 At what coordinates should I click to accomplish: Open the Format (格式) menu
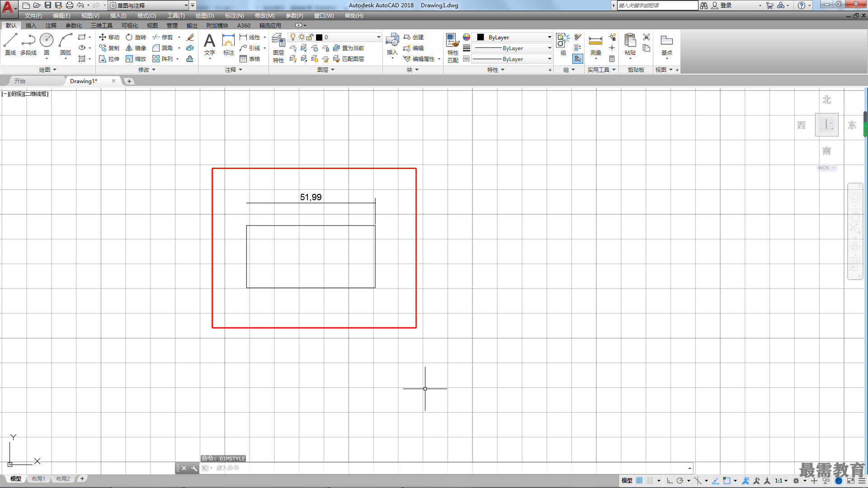point(146,15)
